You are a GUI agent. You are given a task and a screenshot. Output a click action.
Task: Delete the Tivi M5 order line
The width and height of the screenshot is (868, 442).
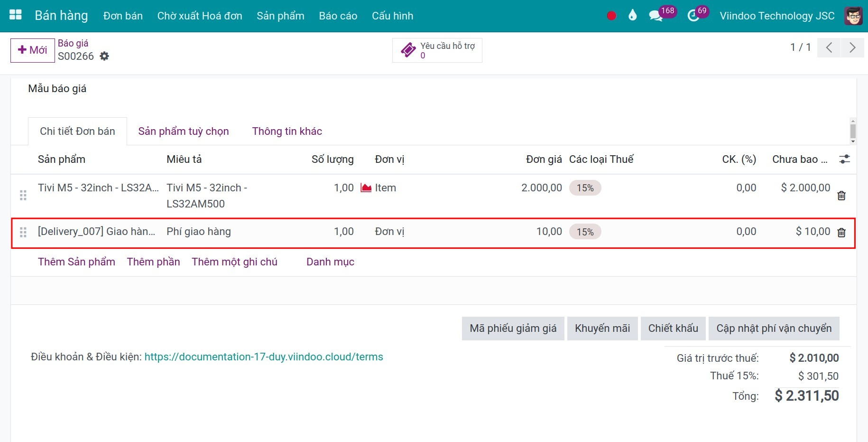click(841, 196)
